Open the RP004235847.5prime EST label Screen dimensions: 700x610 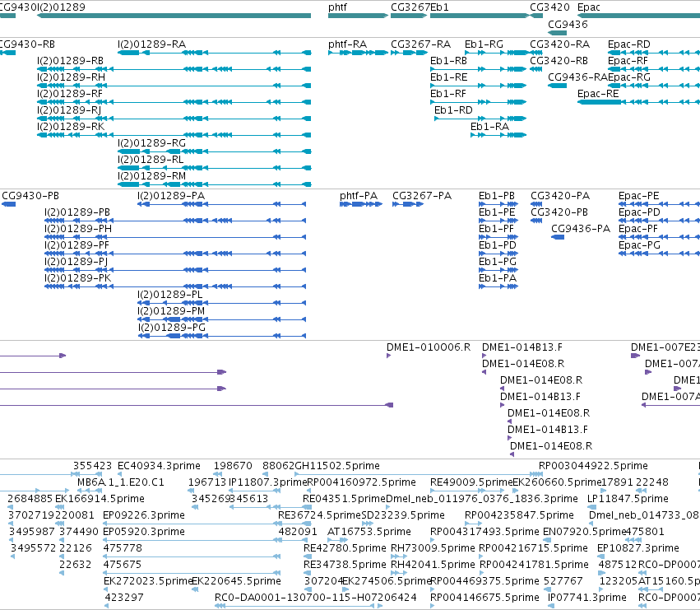pyautogui.click(x=519, y=515)
